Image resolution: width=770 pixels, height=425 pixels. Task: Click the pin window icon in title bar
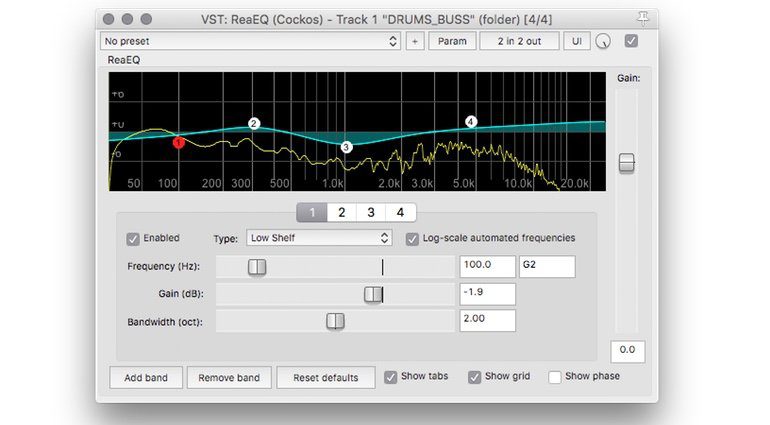(643, 19)
